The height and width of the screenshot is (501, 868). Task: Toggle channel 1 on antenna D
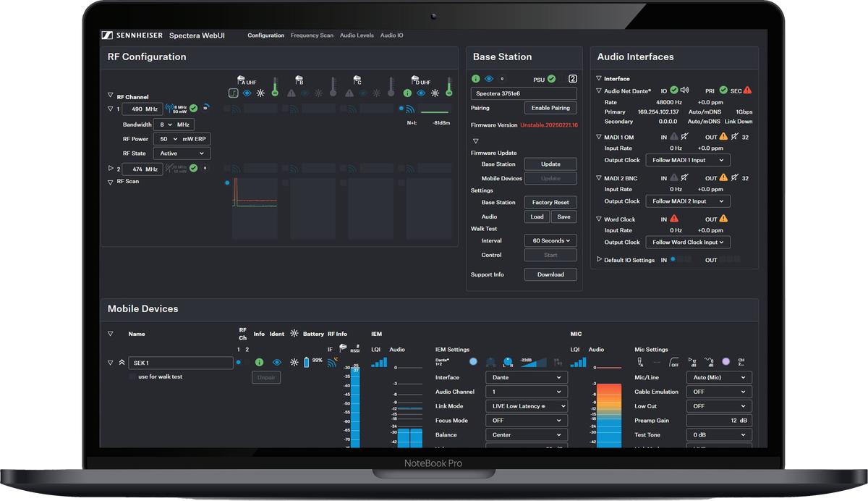click(x=401, y=109)
